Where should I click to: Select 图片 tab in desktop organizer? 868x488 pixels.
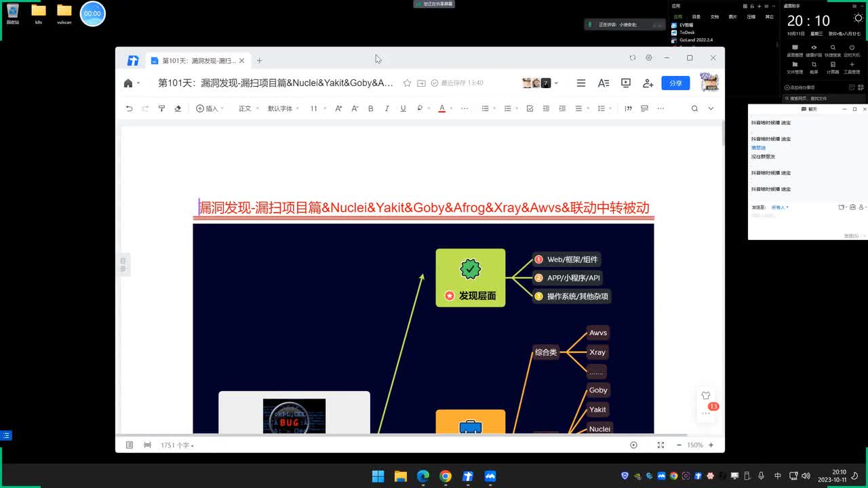click(x=732, y=16)
